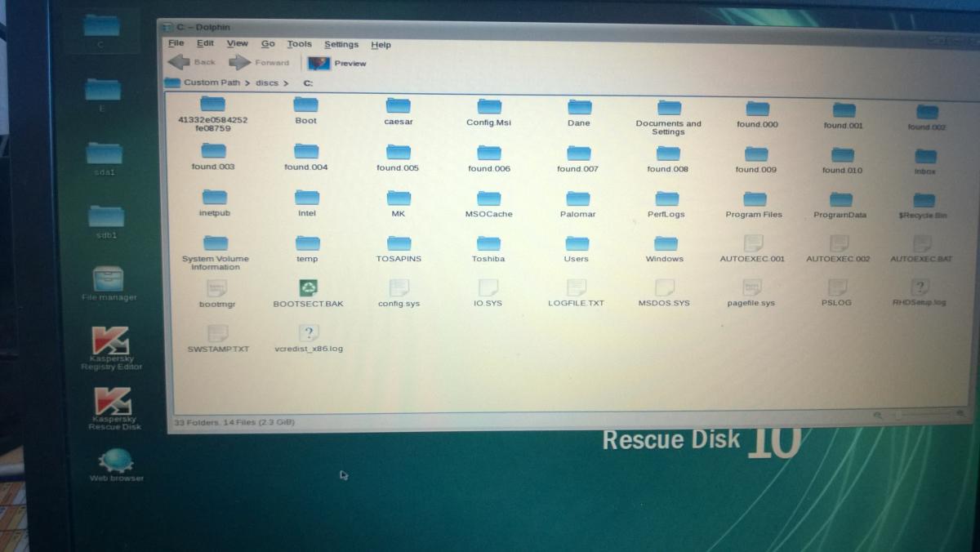The width and height of the screenshot is (980, 552).
Task: Open the sda1 desktop folder icon
Action: tap(105, 158)
